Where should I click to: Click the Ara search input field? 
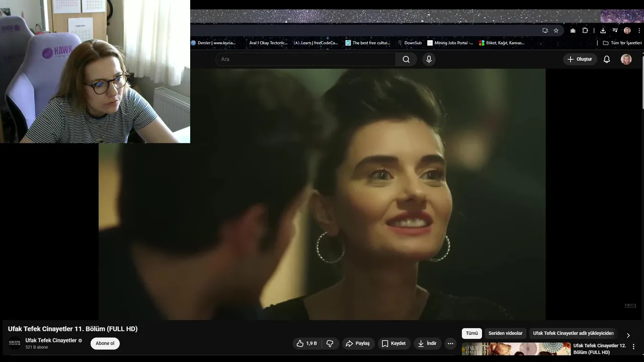coord(306,59)
